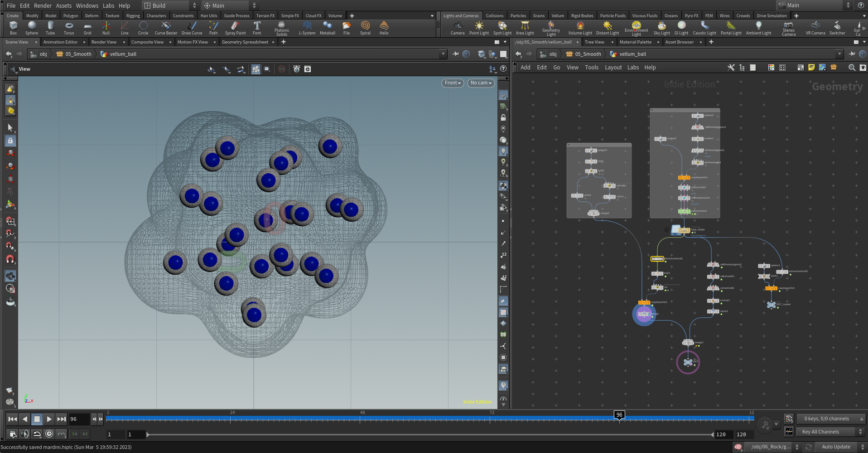Add a Camera from the shelf
Image resolution: width=868 pixels, height=453 pixels.
457,28
